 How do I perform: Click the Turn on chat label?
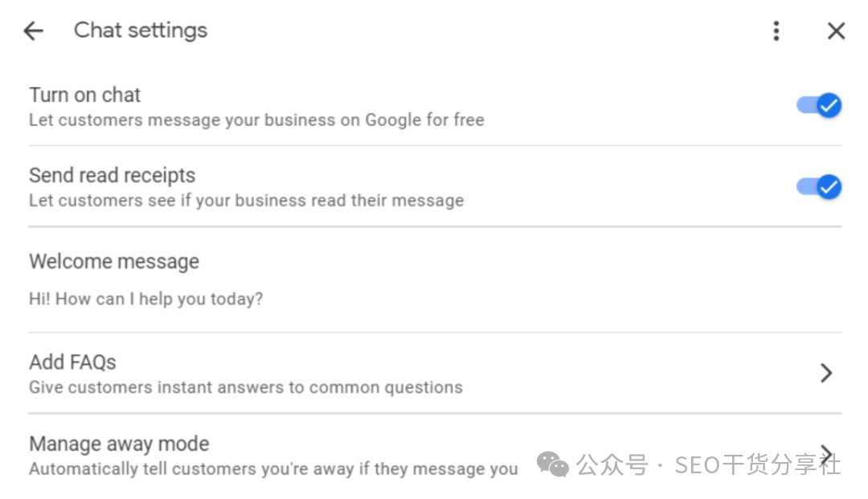pos(84,95)
